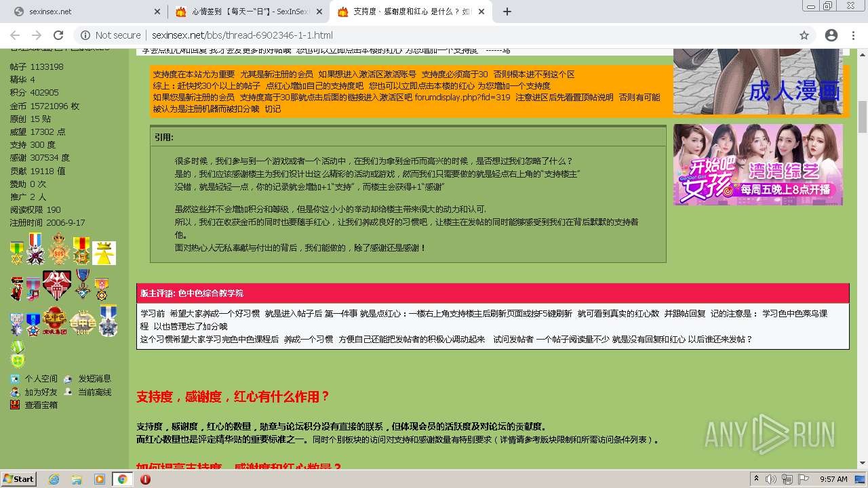Click the red Opera taskbar icon
The height and width of the screenshot is (488, 868).
pyautogui.click(x=145, y=479)
